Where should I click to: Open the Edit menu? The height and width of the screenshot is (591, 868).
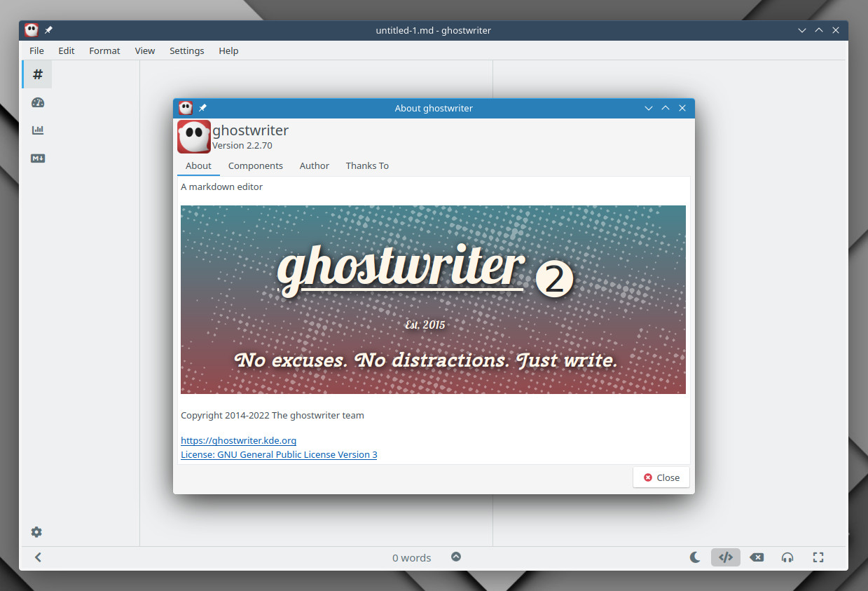67,50
